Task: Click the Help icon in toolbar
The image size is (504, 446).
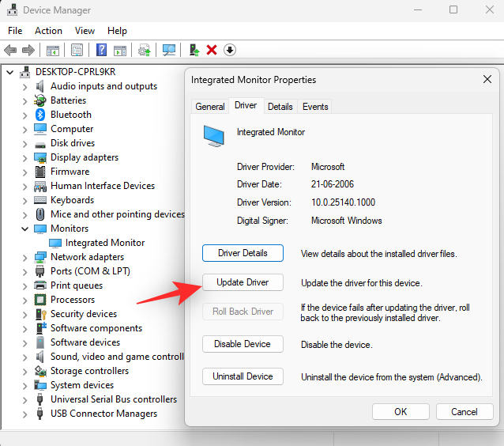Action: [x=101, y=50]
